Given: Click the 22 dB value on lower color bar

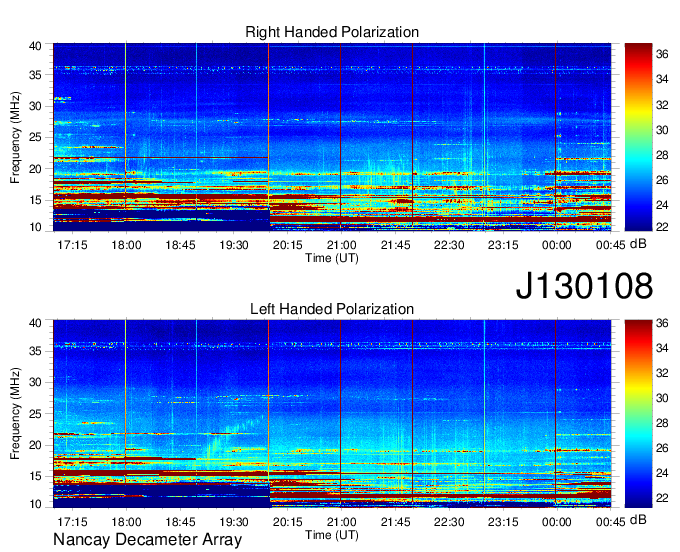Looking at the screenshot, I should coord(662,498).
